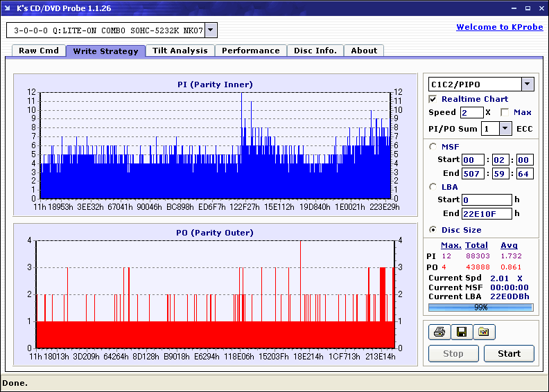Click the 99% scan progress bar
Image resolution: width=549 pixels, height=392 pixels.
coord(480,308)
